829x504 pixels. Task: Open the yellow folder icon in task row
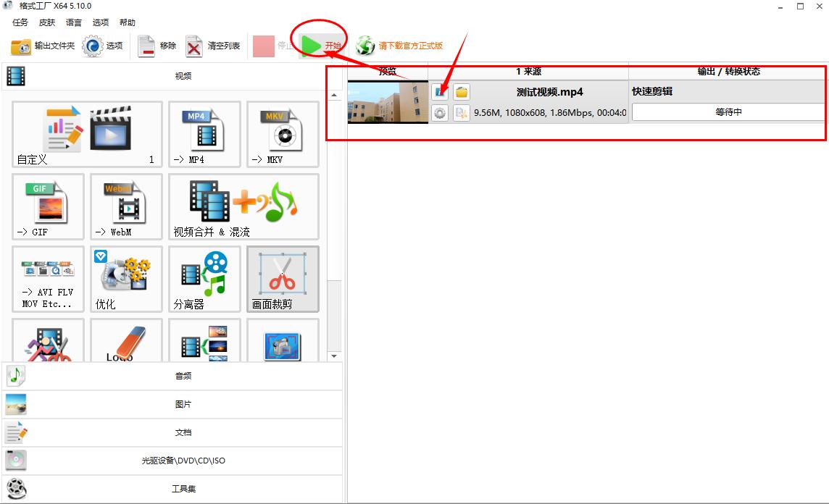tap(462, 92)
